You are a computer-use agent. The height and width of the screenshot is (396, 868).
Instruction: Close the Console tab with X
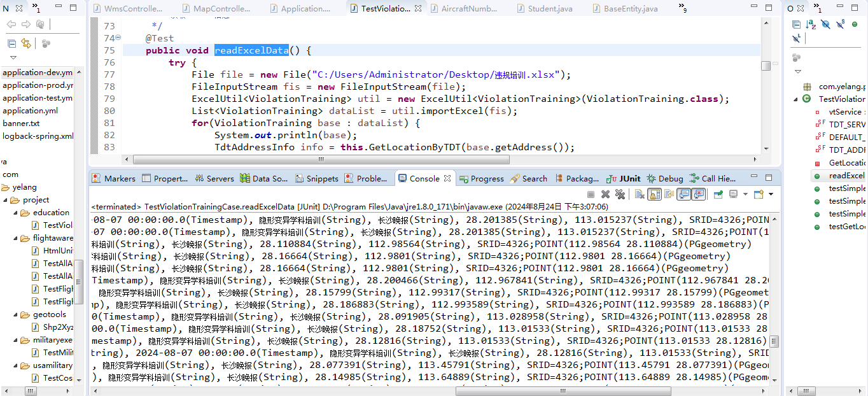[447, 178]
